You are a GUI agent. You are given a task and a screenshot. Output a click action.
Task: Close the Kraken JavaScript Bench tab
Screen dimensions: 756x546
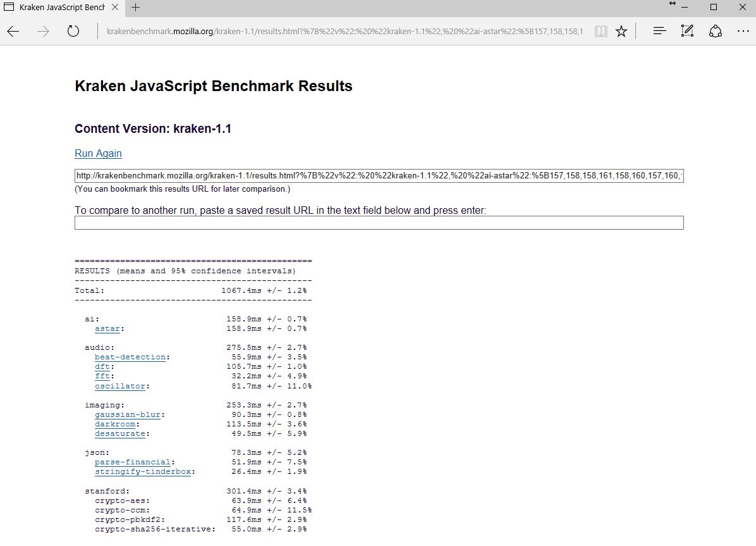tap(115, 7)
